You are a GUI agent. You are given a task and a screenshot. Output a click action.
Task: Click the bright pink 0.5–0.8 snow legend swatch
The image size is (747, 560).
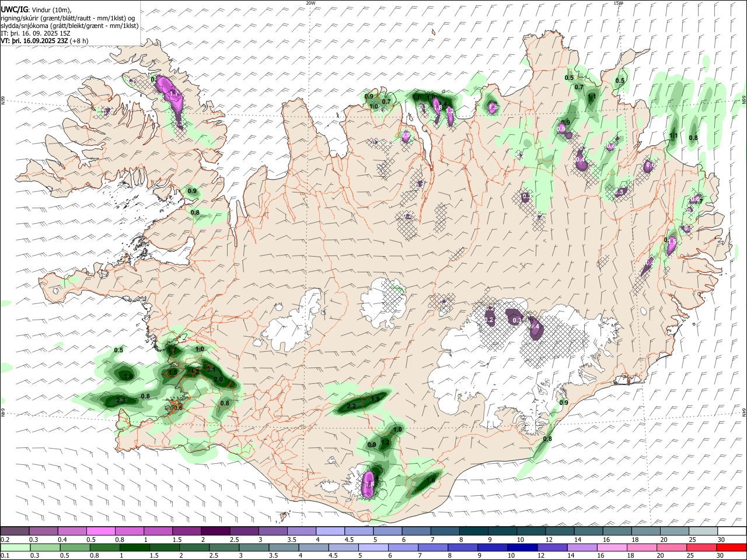click(100, 531)
